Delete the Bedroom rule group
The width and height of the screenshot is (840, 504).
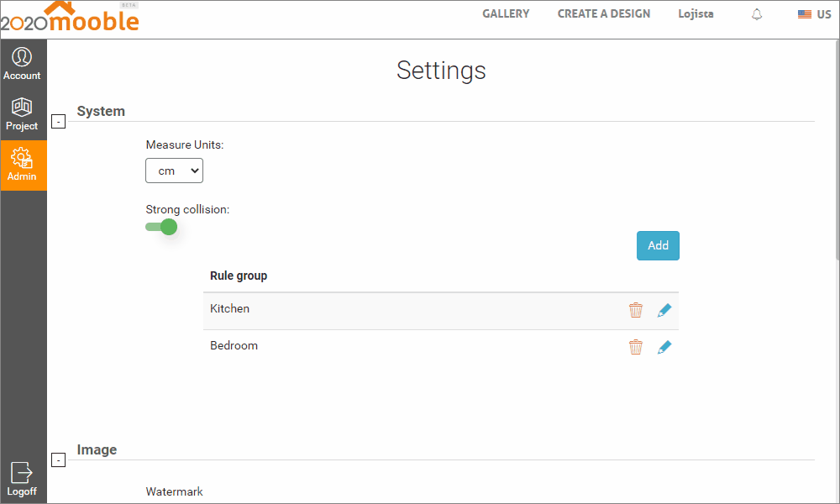click(x=636, y=347)
